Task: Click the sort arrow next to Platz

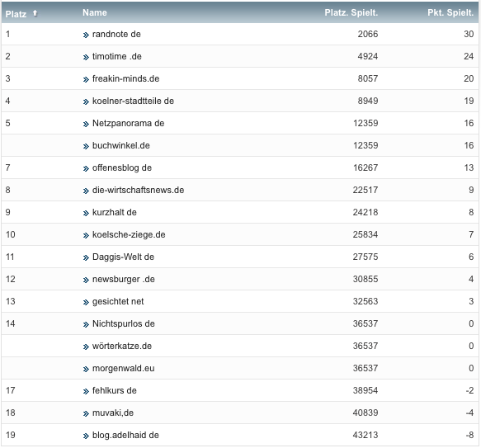Action: 35,13
